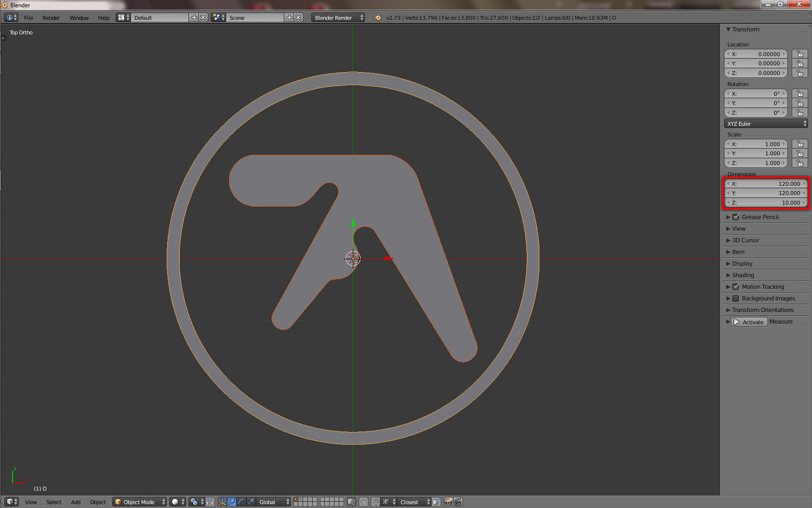Open the Object menu in 3D View header
Screen dimensions: 812x508
[98, 502]
